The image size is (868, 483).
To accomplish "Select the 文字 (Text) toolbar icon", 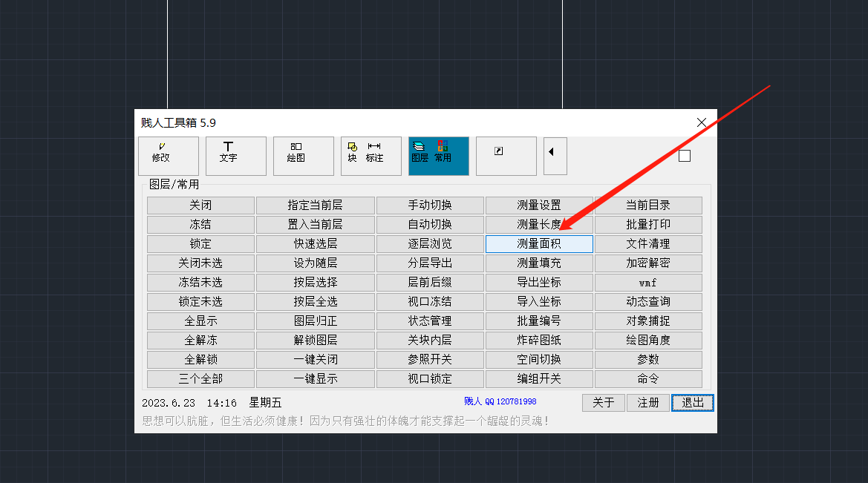I will (x=235, y=156).
